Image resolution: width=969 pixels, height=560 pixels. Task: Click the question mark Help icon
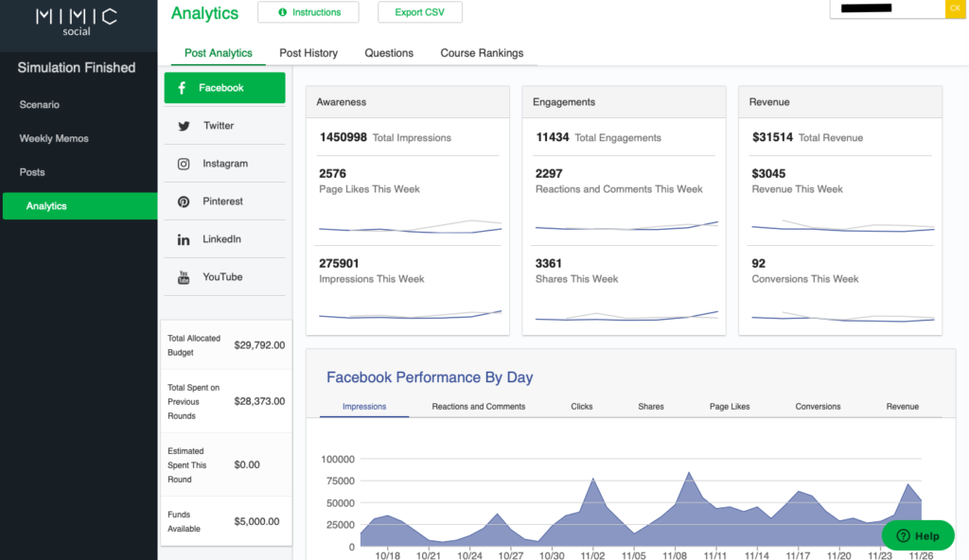tap(903, 536)
